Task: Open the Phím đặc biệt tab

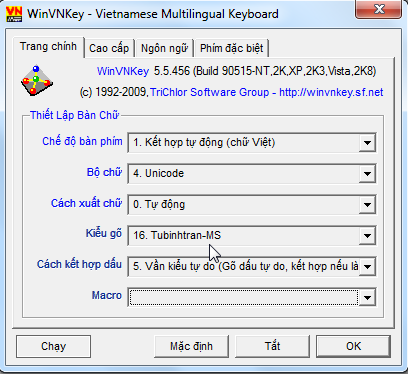Action: (x=232, y=48)
